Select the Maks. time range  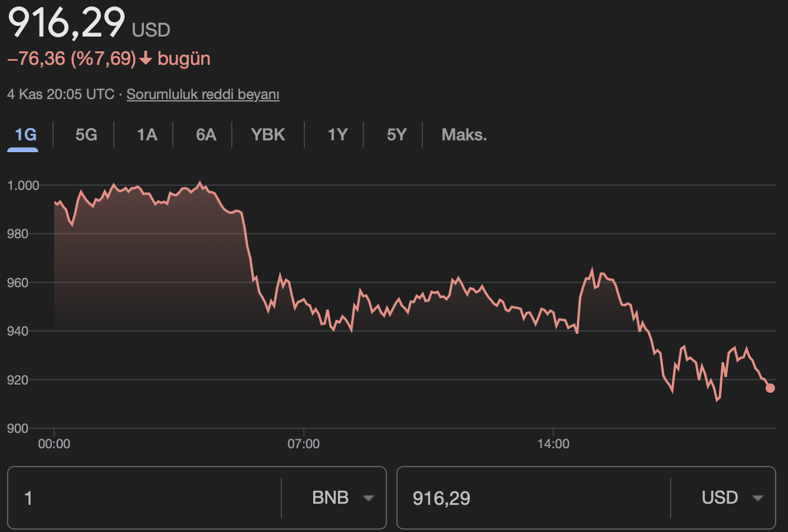pos(464,134)
